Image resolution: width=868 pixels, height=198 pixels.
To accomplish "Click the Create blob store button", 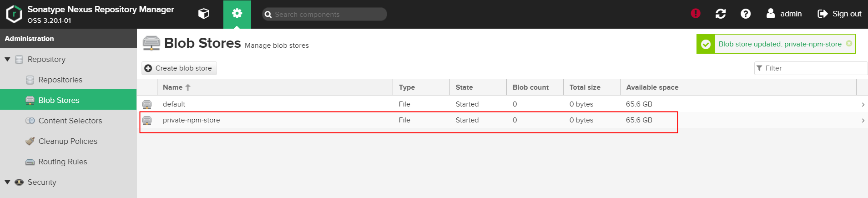I will click(179, 68).
